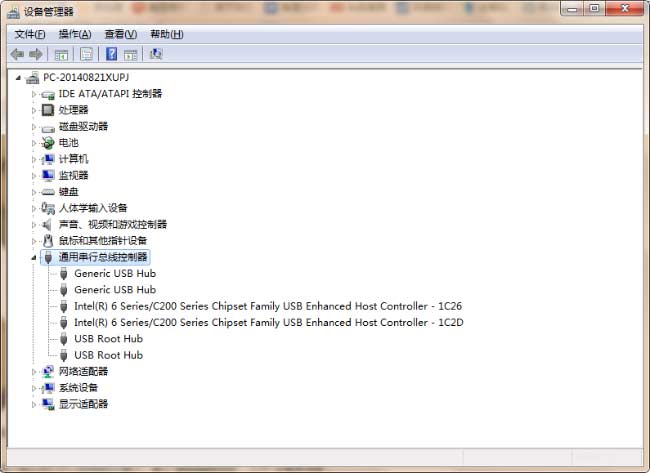Select the 计算机 category label

pos(73,159)
